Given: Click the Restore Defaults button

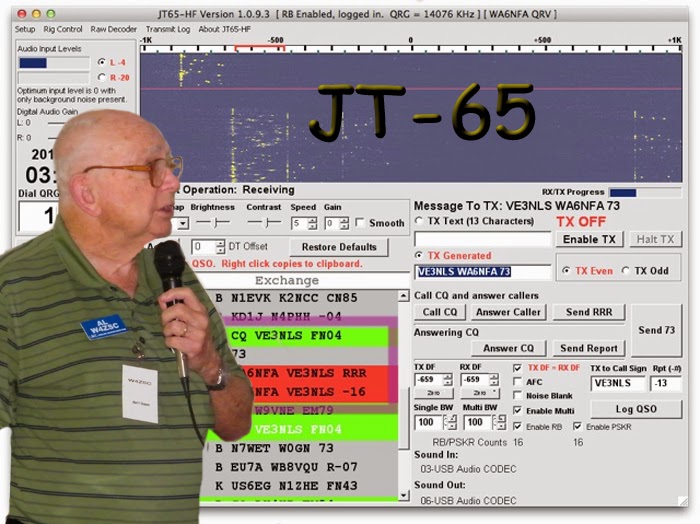Looking at the screenshot, I should click(339, 247).
